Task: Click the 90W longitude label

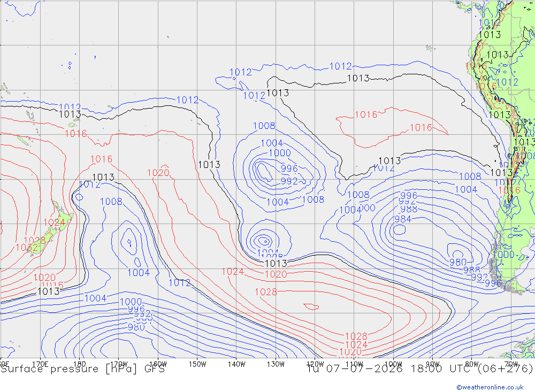Action: point(433,364)
